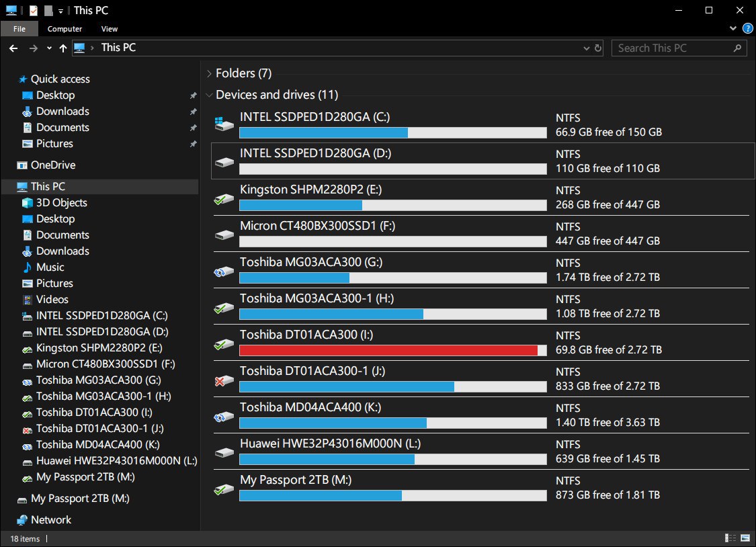This screenshot has width=756, height=547.
Task: Open pinned Downloads under Quick access
Action: point(62,112)
